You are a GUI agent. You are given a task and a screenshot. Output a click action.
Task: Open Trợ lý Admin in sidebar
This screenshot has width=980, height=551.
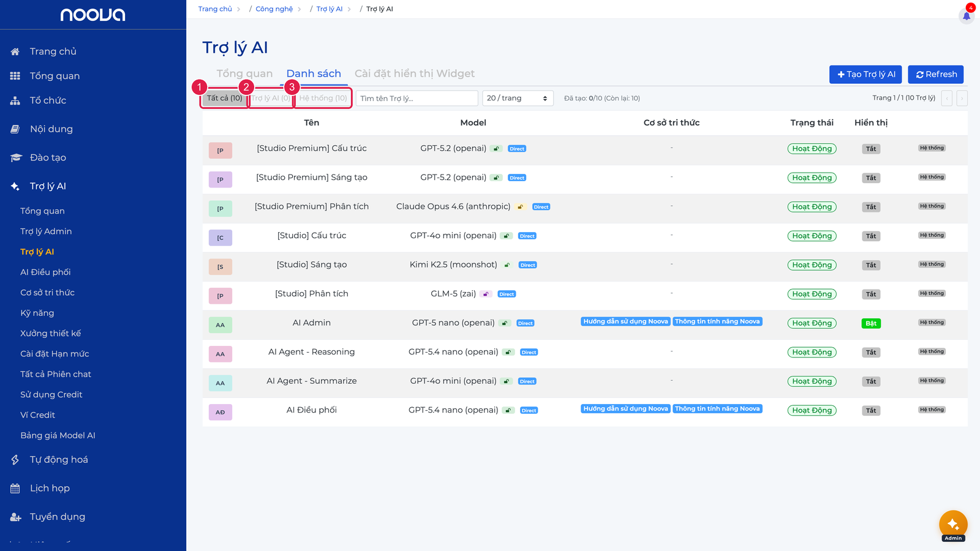tap(46, 231)
